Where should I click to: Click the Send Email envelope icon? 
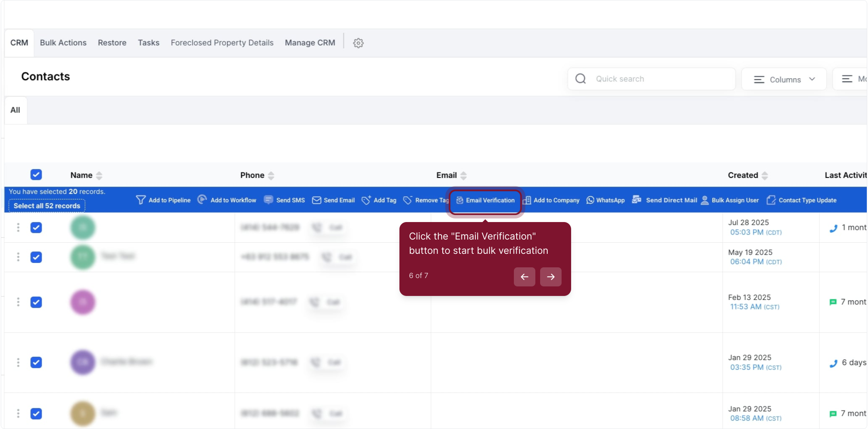click(x=316, y=200)
